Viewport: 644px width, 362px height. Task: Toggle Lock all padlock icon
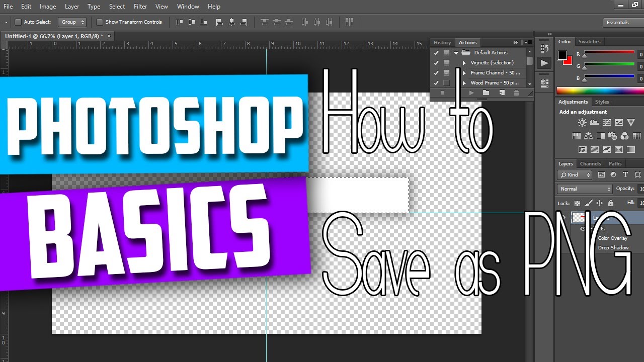click(611, 203)
